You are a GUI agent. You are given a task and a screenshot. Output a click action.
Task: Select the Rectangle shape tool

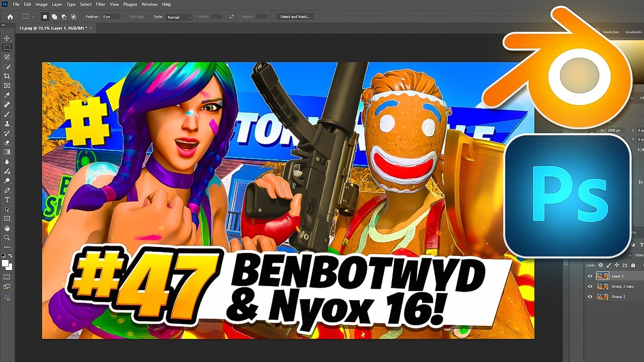coord(7,219)
